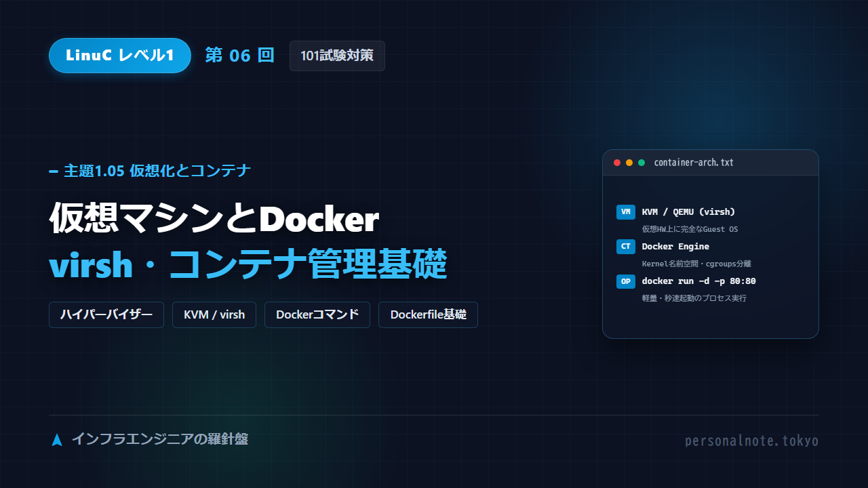Click the docker run -d -p 80:80 command
The image size is (868, 488).
coord(698,281)
